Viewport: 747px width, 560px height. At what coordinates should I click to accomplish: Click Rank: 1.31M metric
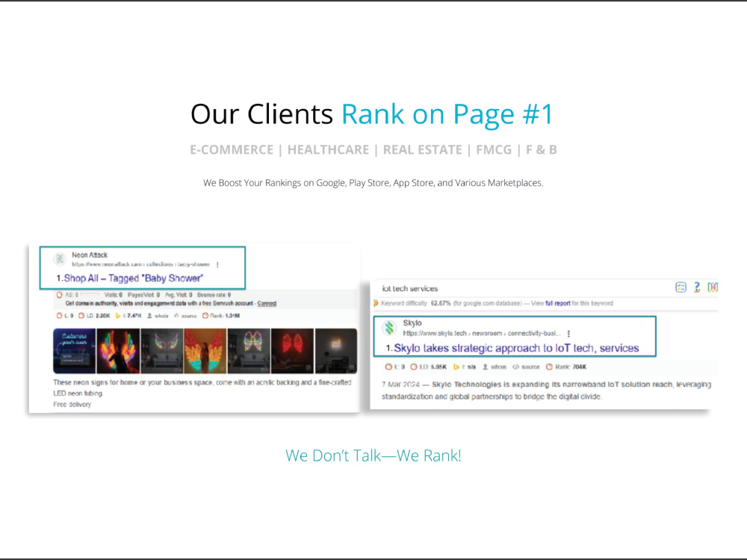coord(221,316)
